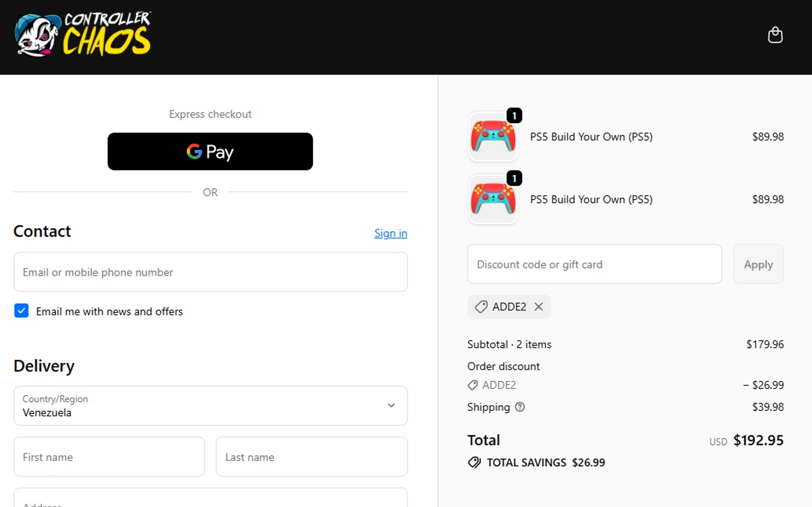
Task: Open the shopping bag cart icon
Action: (x=775, y=35)
